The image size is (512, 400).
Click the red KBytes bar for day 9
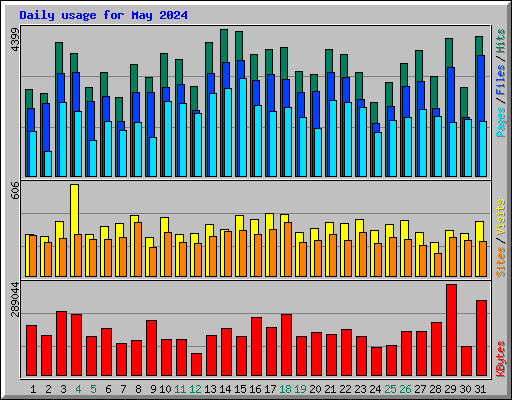(151, 348)
